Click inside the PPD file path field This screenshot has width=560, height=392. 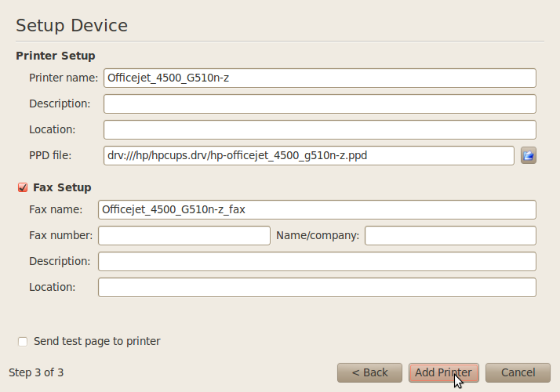(x=308, y=155)
